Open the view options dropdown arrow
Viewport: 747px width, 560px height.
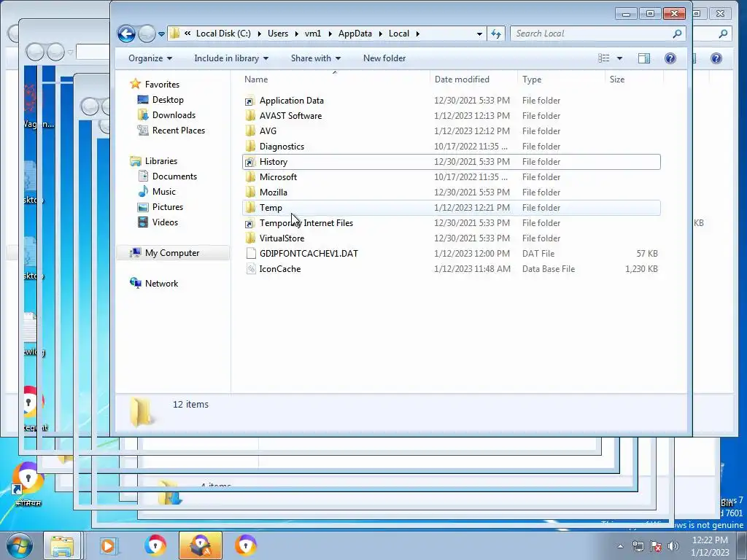point(619,58)
